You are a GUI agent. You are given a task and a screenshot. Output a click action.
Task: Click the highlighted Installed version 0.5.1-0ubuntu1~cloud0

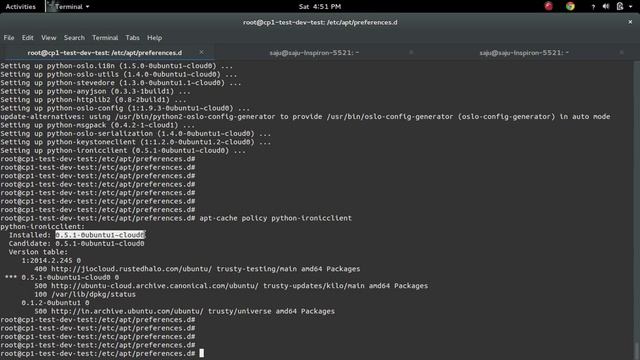click(100, 235)
